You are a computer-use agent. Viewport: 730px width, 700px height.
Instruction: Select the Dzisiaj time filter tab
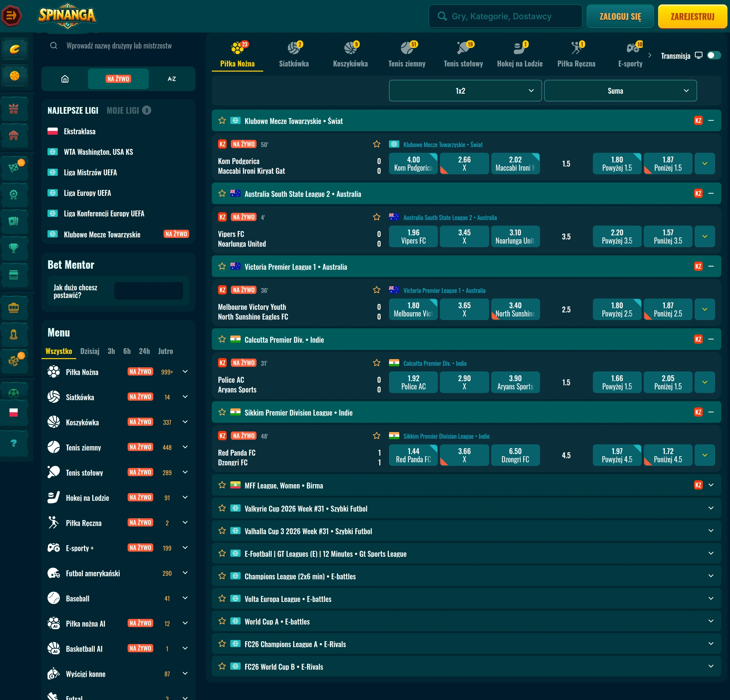[x=90, y=351]
